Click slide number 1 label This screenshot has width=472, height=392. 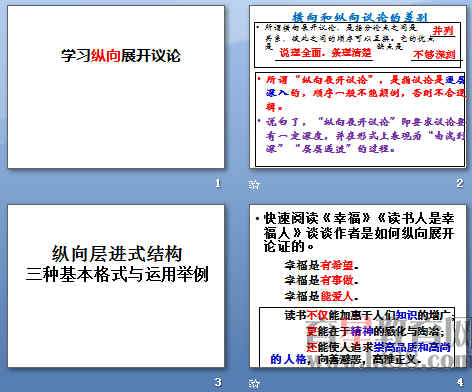218,183
